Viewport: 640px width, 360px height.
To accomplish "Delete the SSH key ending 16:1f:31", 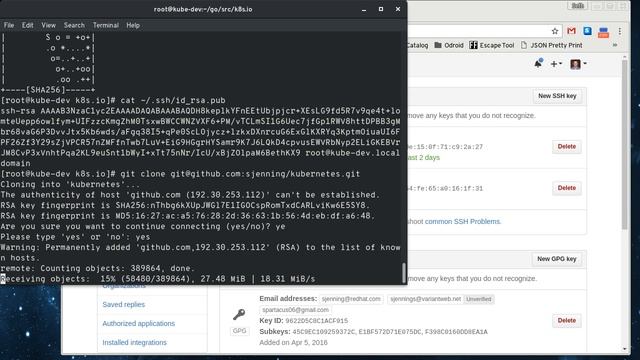I will click(567, 188).
